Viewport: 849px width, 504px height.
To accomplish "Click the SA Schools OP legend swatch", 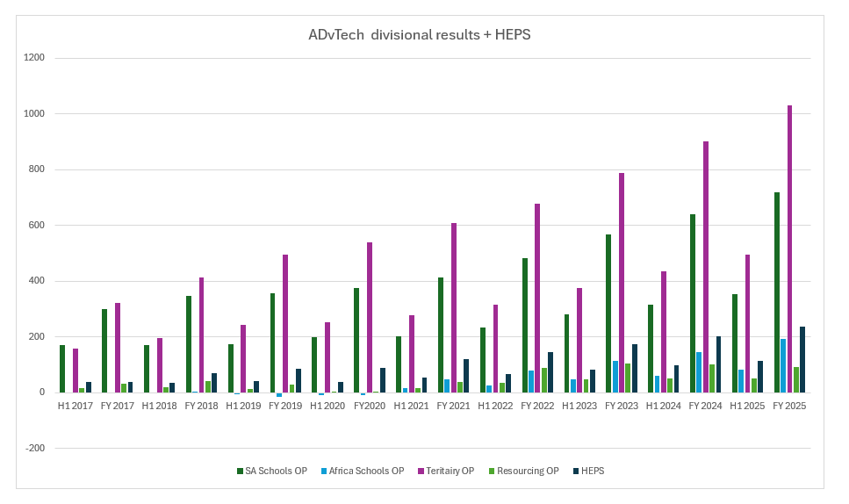I will [240, 471].
